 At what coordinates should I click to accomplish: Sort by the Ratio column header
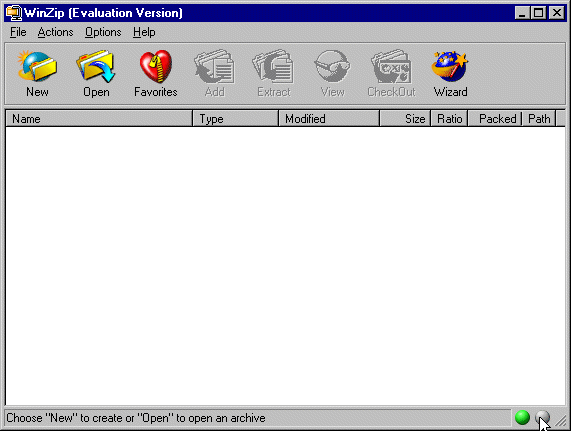click(449, 119)
